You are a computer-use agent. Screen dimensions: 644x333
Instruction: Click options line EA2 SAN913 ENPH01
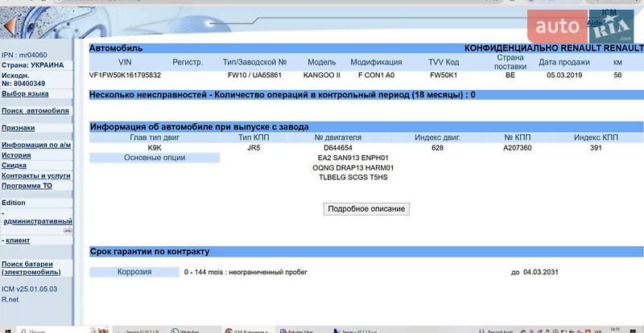coord(353,158)
